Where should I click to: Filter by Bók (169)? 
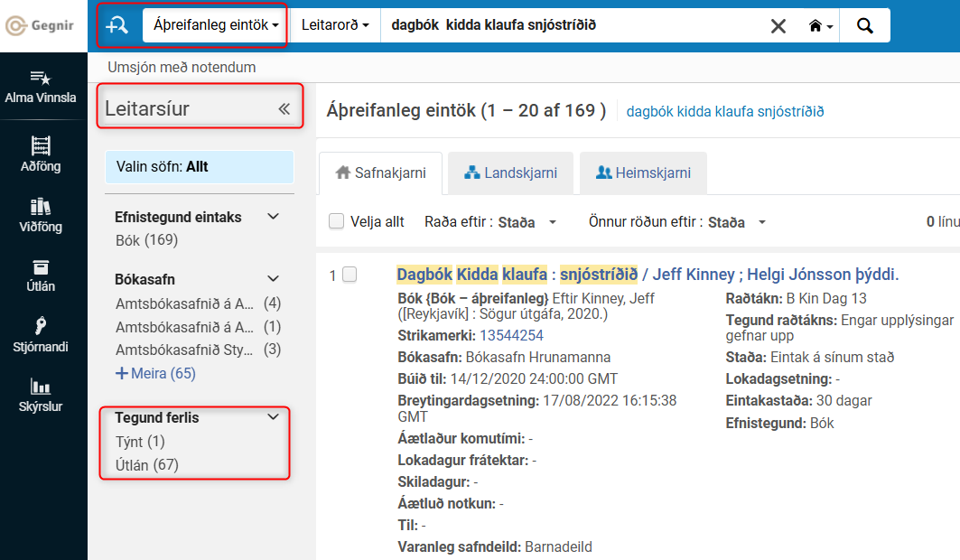pos(147,240)
